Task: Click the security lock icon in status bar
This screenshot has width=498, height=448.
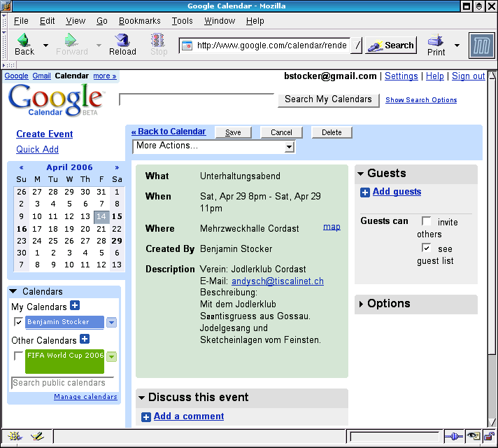Action: pyautogui.click(x=489, y=437)
